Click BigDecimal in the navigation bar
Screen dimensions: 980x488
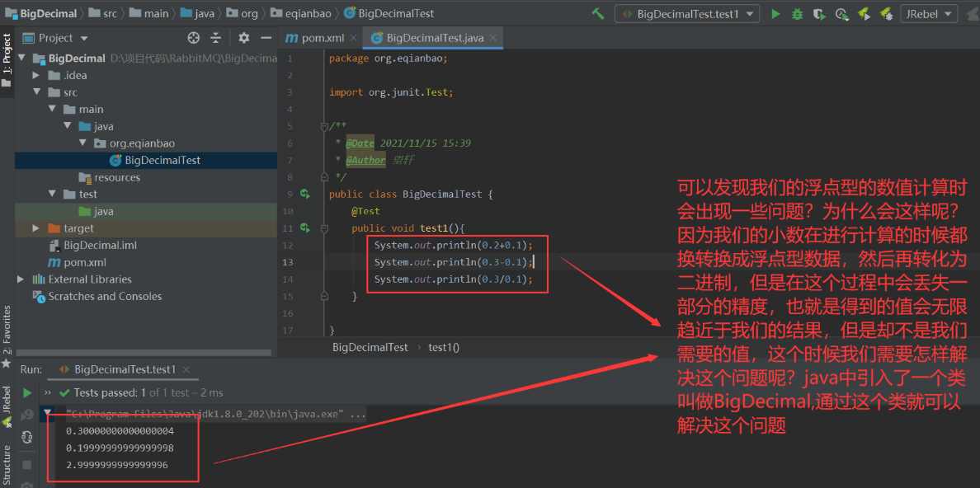42,13
